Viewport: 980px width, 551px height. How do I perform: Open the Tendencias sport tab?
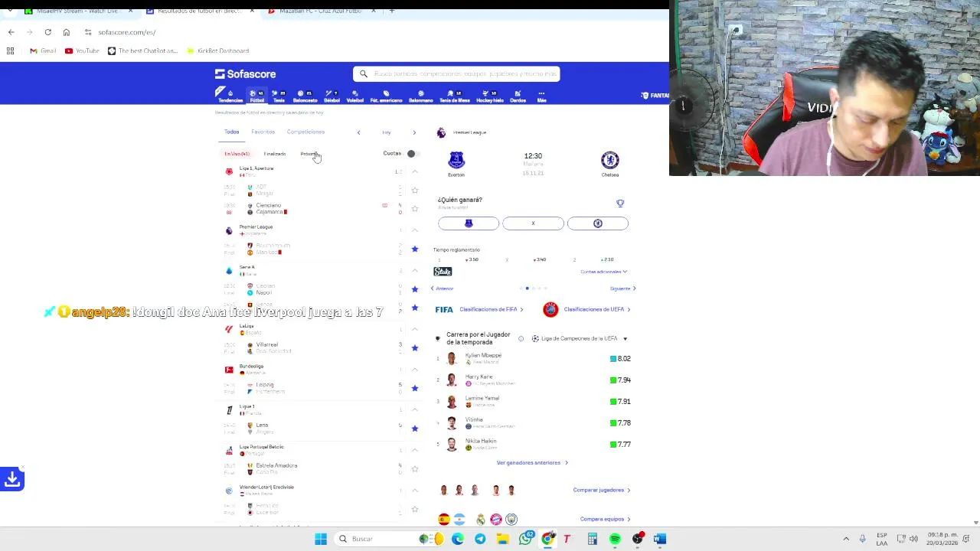pyautogui.click(x=230, y=96)
